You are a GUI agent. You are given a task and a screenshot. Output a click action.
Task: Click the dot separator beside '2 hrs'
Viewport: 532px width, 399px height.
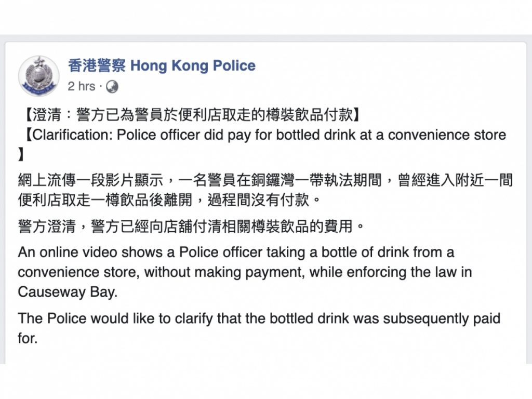[x=101, y=87]
